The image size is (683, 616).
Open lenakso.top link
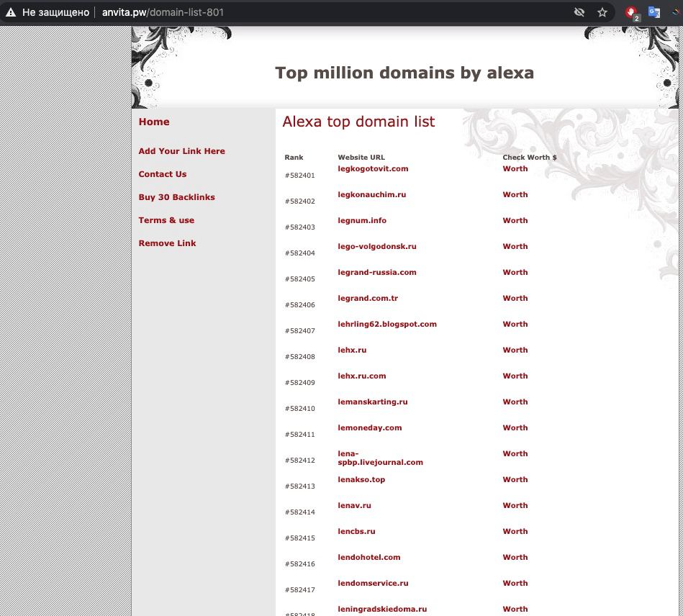click(361, 480)
